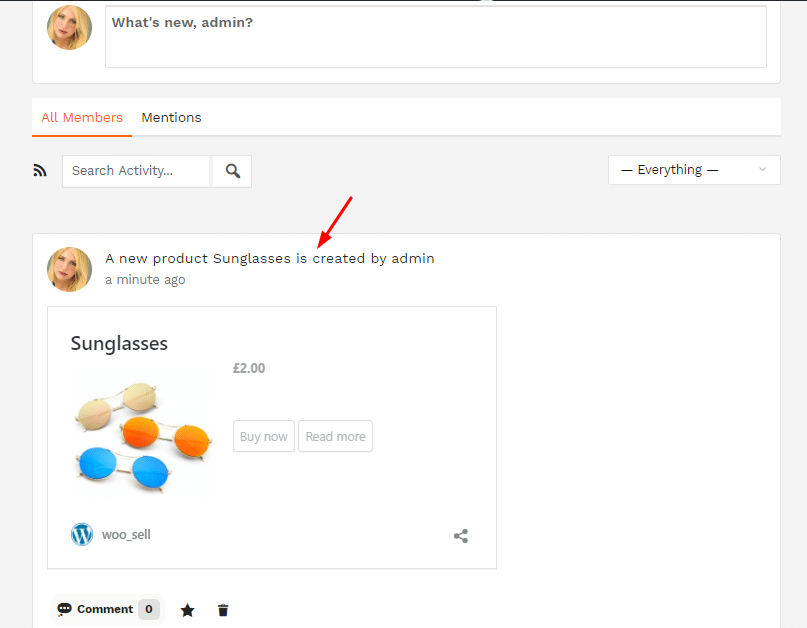Mark activity as favorite with star icon
807x628 pixels.
click(x=187, y=610)
